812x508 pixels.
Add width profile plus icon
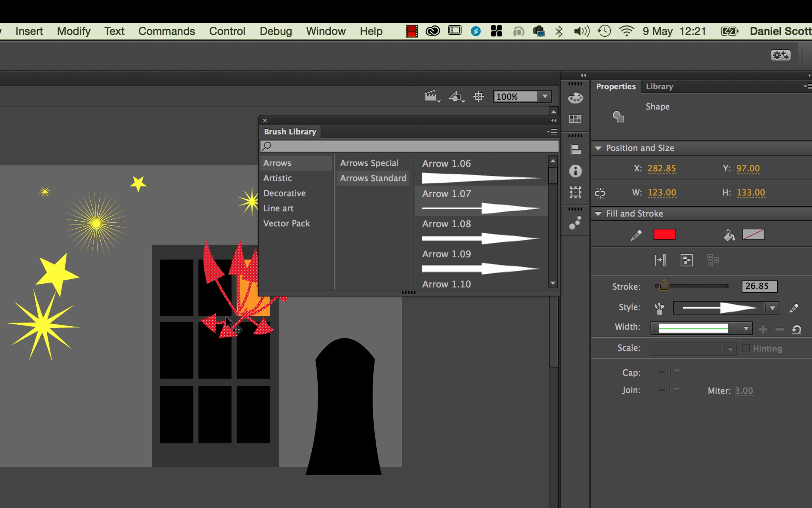click(763, 329)
